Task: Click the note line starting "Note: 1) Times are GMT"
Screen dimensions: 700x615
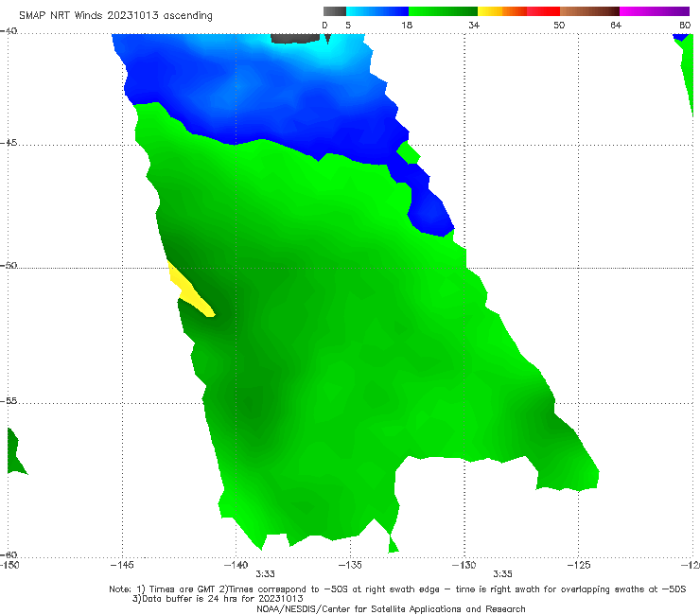Action: (397, 589)
